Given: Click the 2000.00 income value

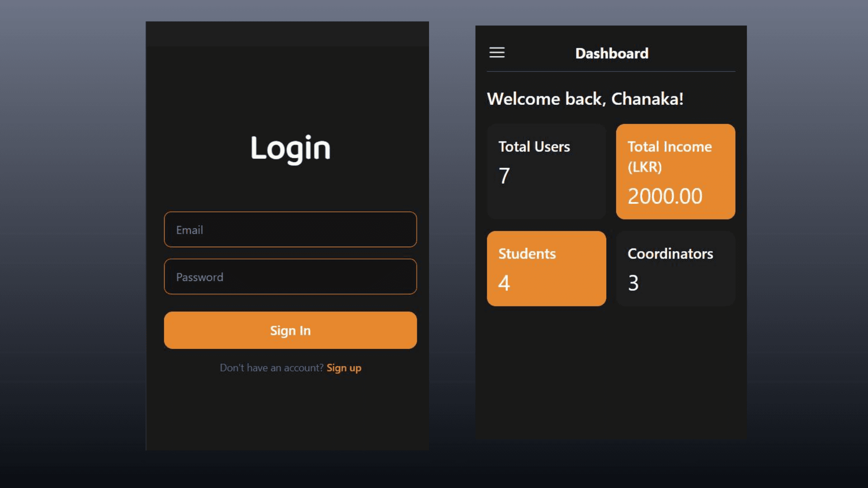Looking at the screenshot, I should (x=665, y=196).
